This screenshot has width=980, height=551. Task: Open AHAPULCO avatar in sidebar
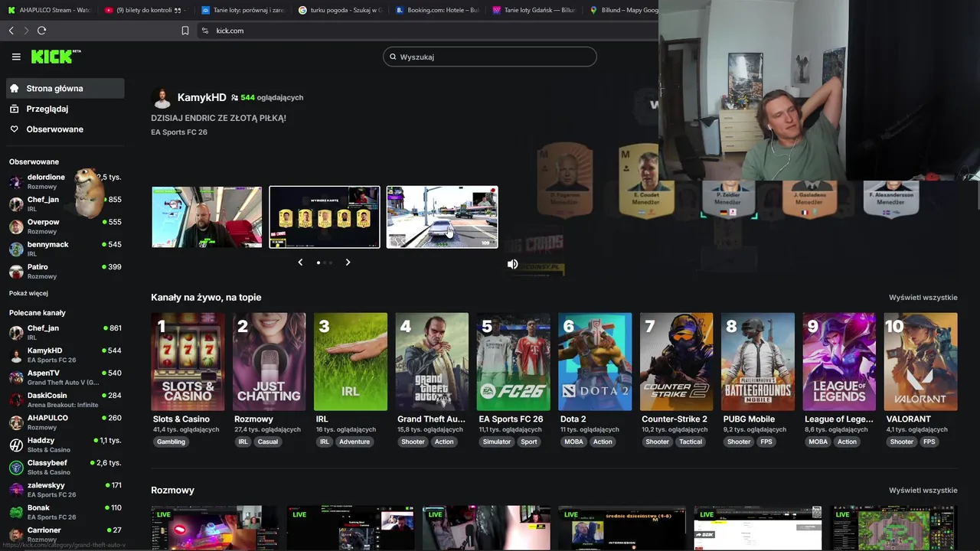point(16,422)
